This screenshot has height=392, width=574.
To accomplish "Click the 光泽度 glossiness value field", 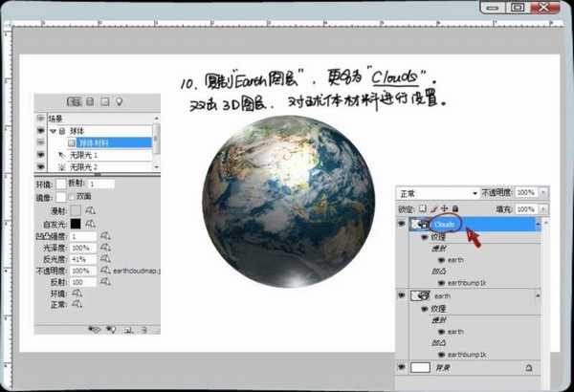I will click(x=82, y=248).
